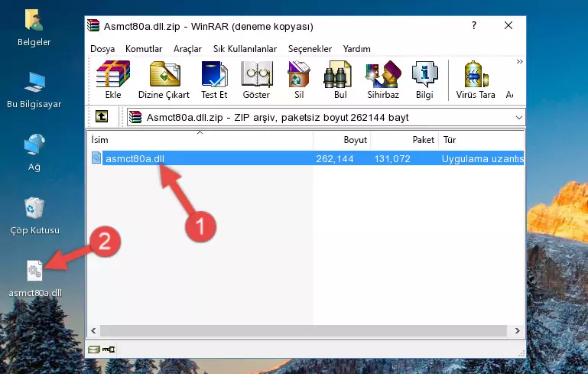
Task: Click the 262,144 size value
Action: click(334, 158)
